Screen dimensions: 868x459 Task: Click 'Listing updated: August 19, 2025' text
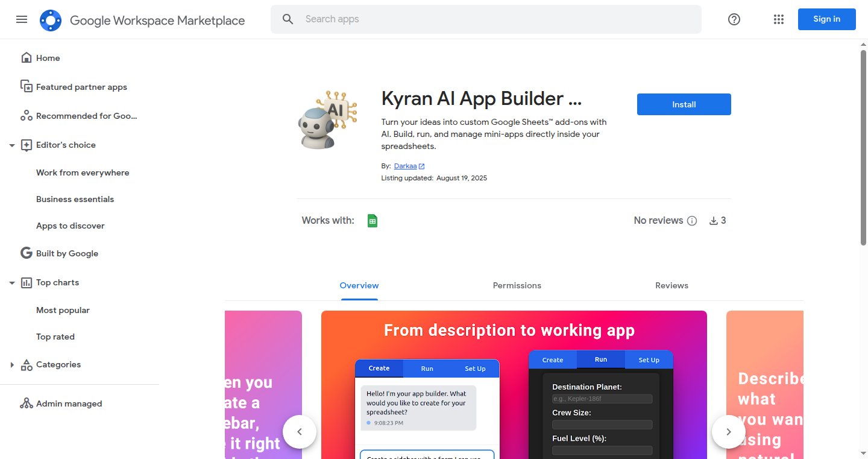(434, 178)
